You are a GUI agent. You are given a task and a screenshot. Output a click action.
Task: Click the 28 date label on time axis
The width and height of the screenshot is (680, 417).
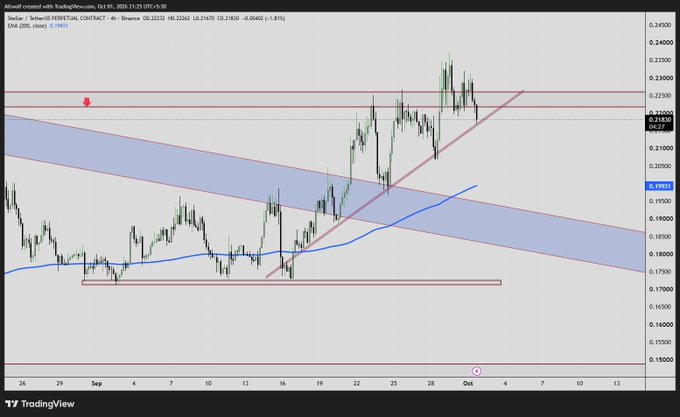click(431, 383)
